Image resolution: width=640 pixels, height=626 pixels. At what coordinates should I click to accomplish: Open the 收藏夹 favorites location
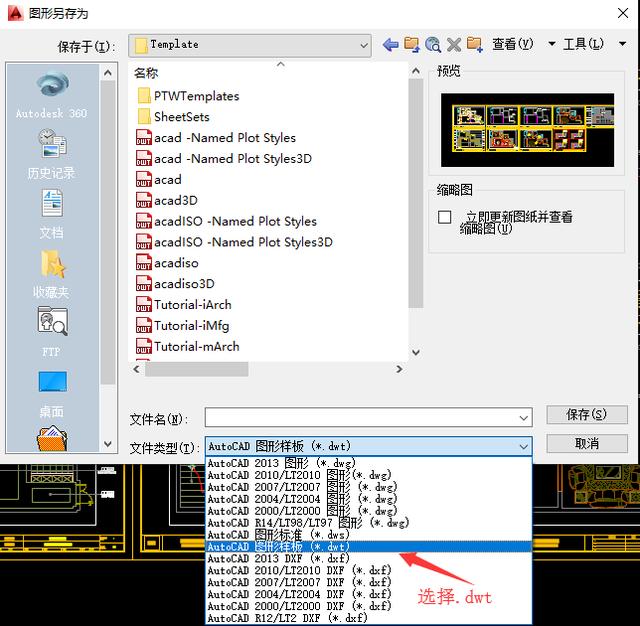coord(52,274)
